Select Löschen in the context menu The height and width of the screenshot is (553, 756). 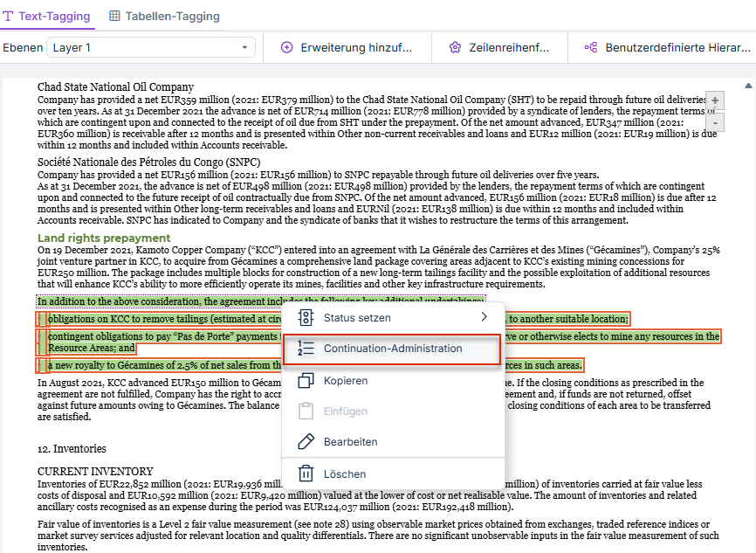click(x=394, y=474)
